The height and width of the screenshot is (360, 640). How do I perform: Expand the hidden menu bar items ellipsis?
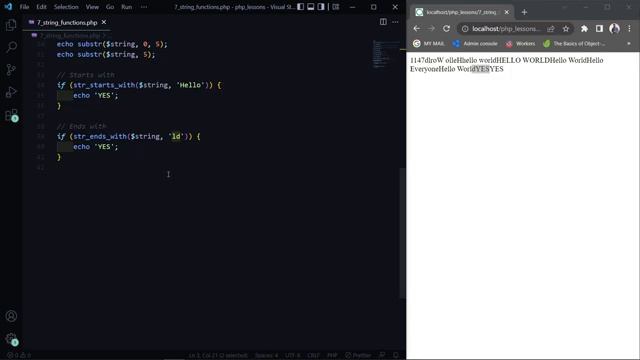click(144, 7)
